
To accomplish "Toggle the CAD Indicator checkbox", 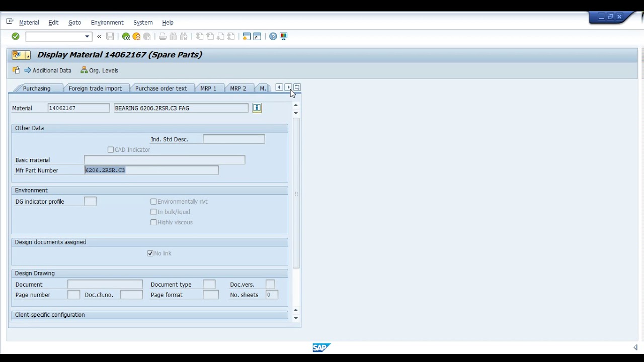I will [111, 150].
